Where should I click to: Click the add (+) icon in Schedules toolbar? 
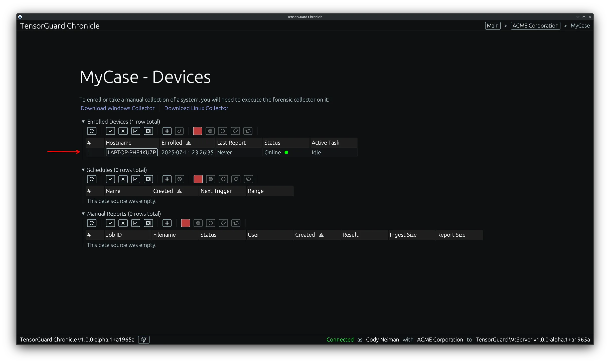coord(167,179)
